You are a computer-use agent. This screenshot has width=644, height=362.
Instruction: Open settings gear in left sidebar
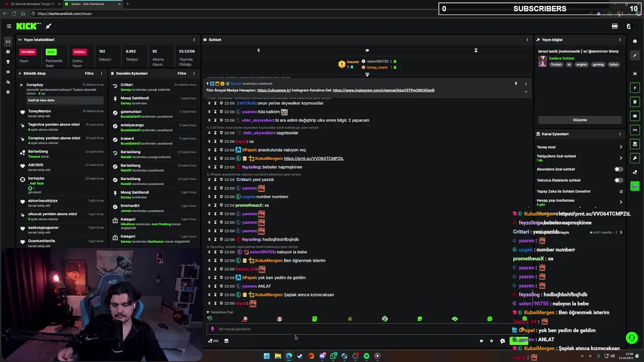click(x=8, y=92)
